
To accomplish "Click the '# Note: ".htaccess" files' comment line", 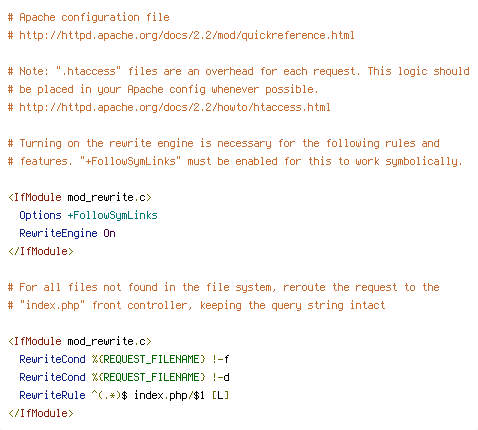I will (x=239, y=71).
